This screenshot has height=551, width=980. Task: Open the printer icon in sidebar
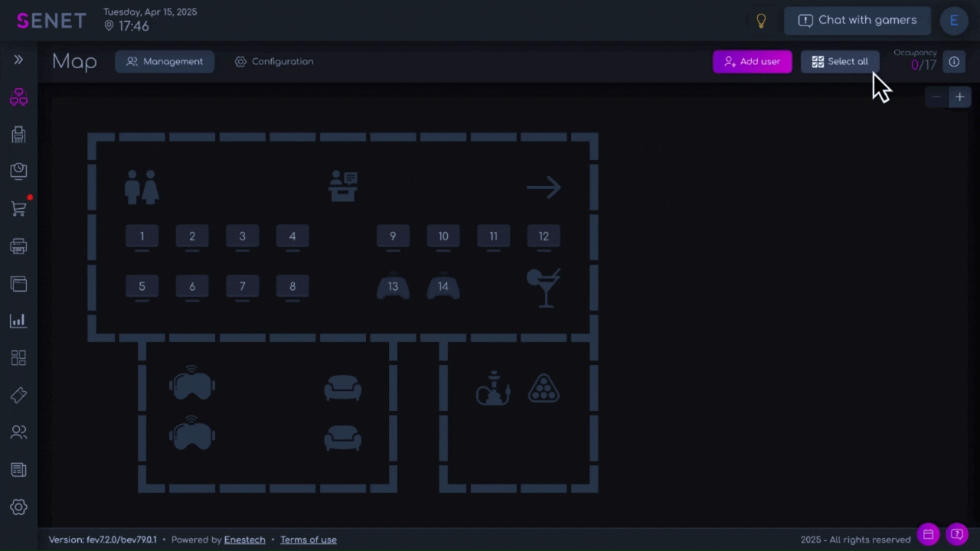[18, 246]
